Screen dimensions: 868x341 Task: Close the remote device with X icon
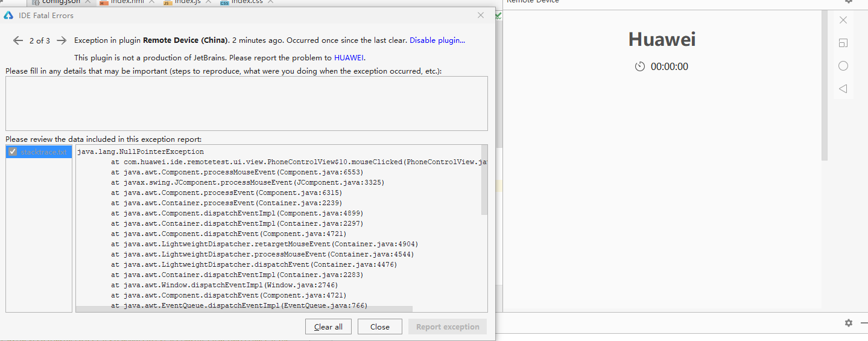[x=843, y=20]
